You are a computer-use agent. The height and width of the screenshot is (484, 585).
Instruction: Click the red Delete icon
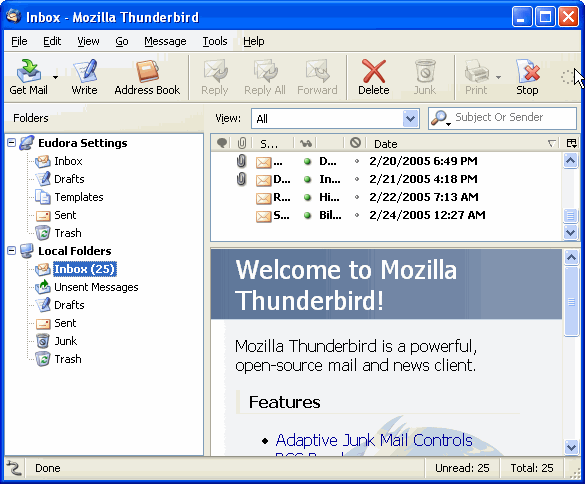pyautogui.click(x=373, y=71)
